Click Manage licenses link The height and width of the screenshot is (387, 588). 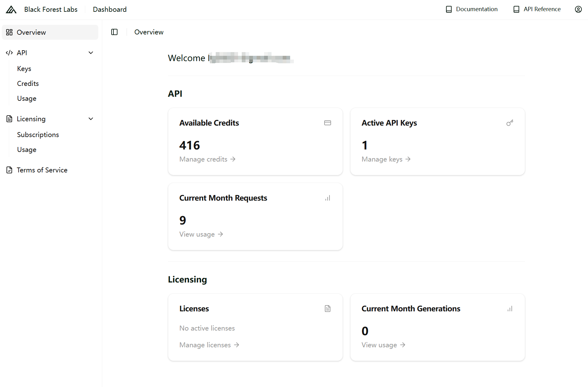pos(209,345)
